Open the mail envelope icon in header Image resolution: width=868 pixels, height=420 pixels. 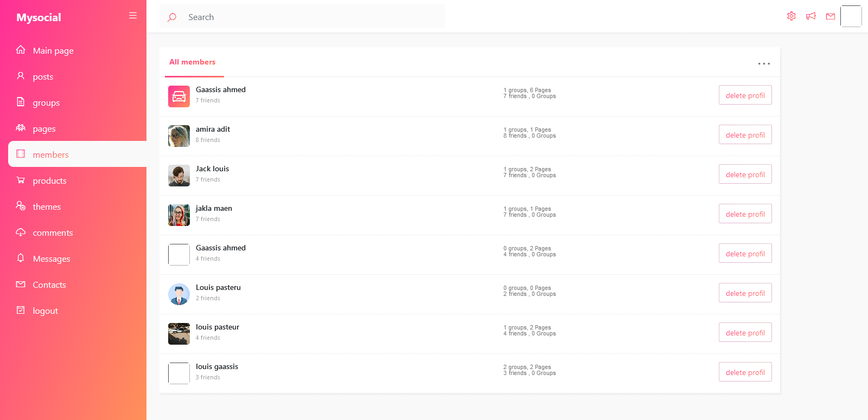point(831,16)
